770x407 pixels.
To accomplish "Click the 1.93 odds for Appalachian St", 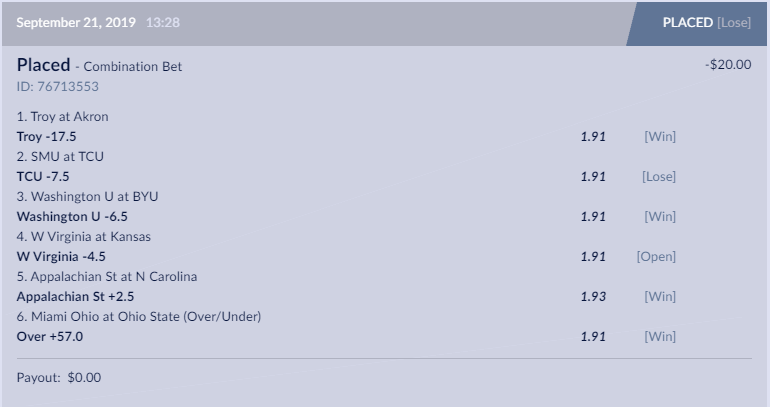I will click(x=593, y=296).
